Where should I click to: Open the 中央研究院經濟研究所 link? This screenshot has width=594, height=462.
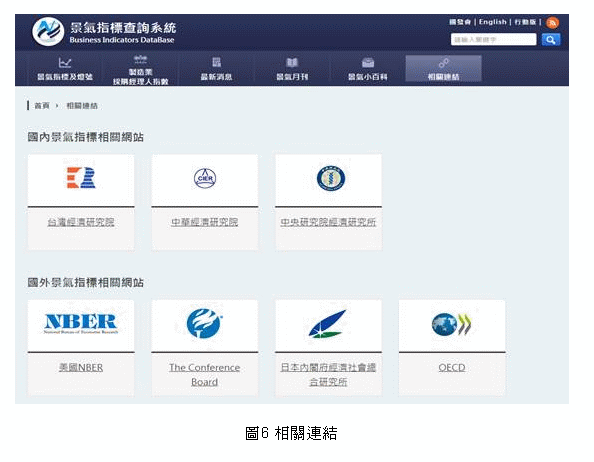pos(328,222)
